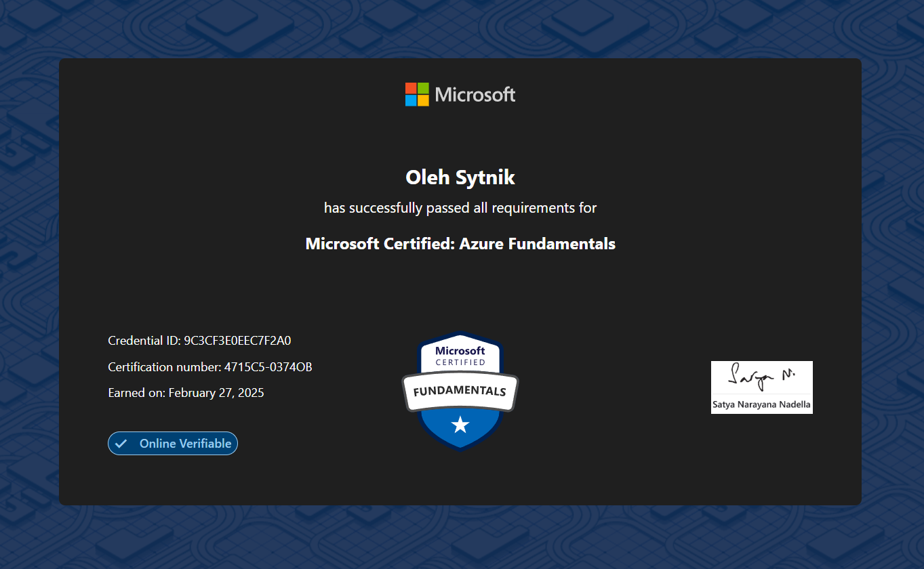
Task: Click the Satya Nadella signature image
Action: click(x=762, y=387)
